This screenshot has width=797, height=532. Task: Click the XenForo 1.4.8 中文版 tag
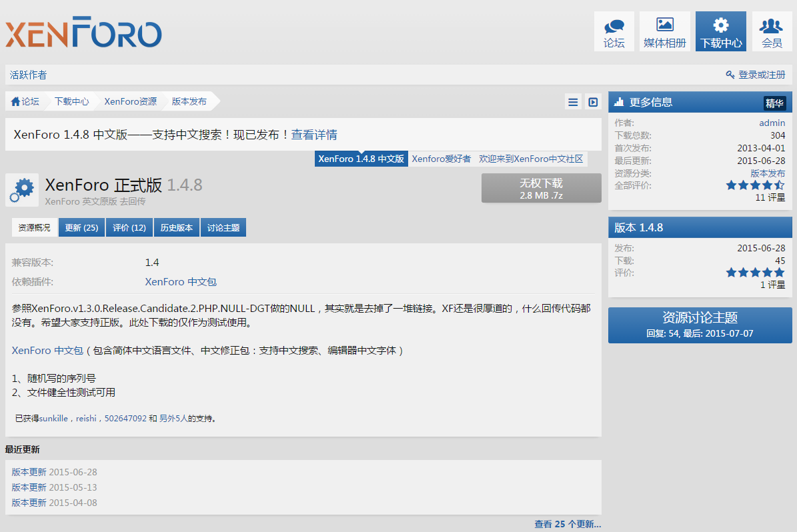tap(361, 159)
